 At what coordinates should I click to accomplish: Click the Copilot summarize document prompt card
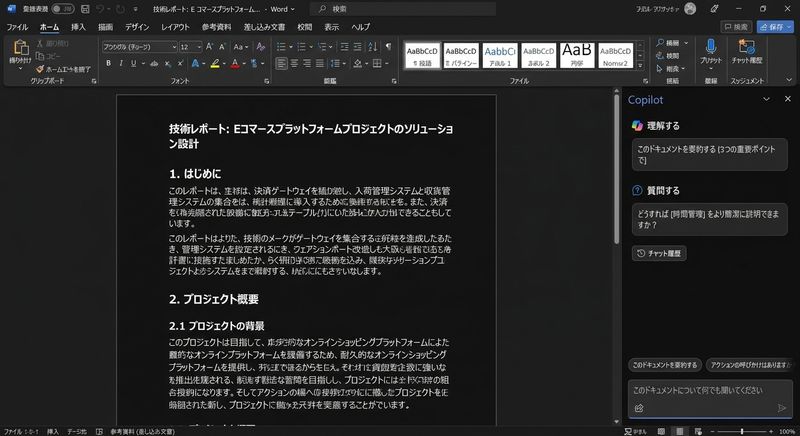(x=709, y=155)
